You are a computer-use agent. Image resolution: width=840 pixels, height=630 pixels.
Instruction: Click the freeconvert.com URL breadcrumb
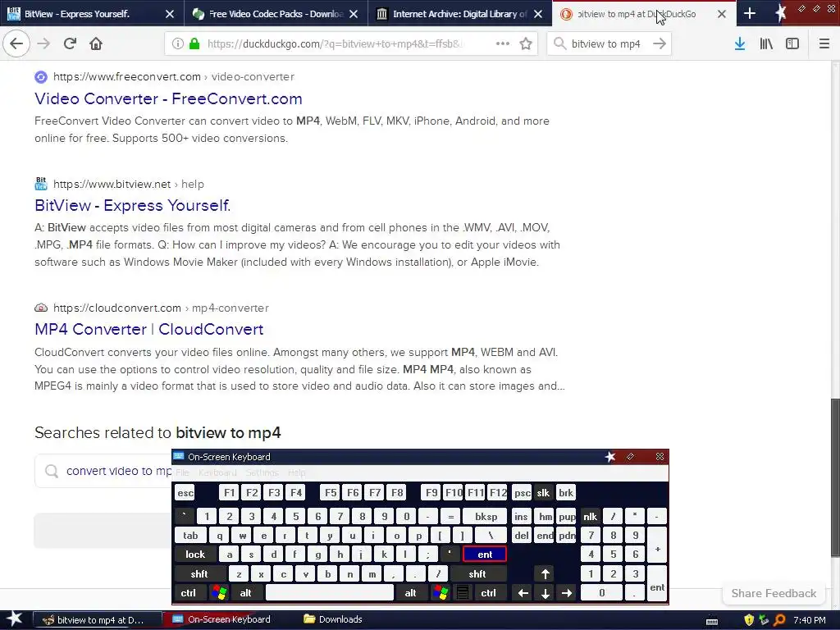tap(174, 76)
